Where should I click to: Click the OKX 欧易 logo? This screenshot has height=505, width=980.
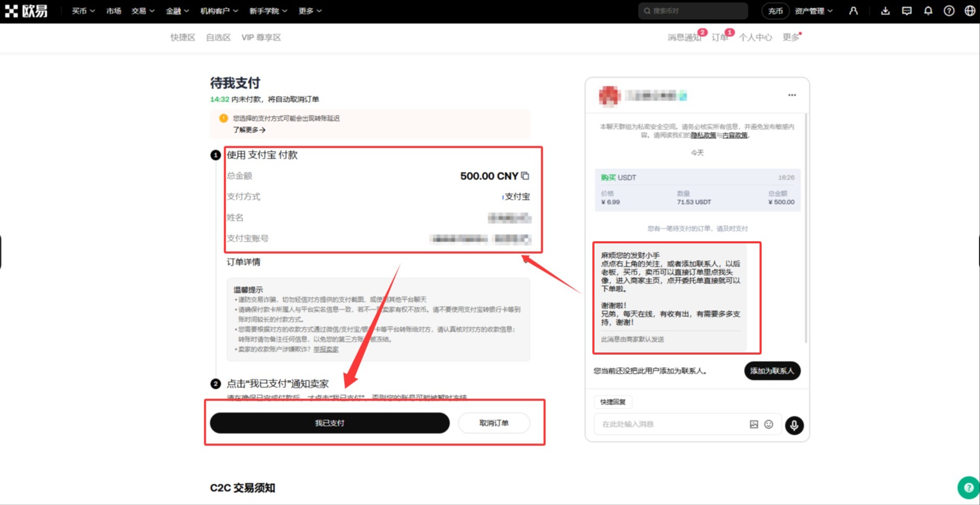[26, 11]
